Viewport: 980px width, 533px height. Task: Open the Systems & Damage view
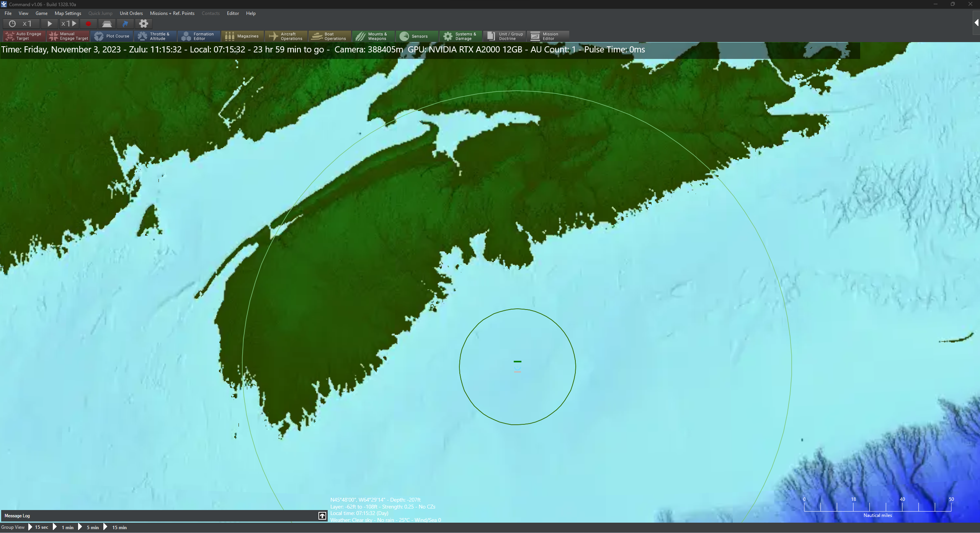click(x=461, y=36)
